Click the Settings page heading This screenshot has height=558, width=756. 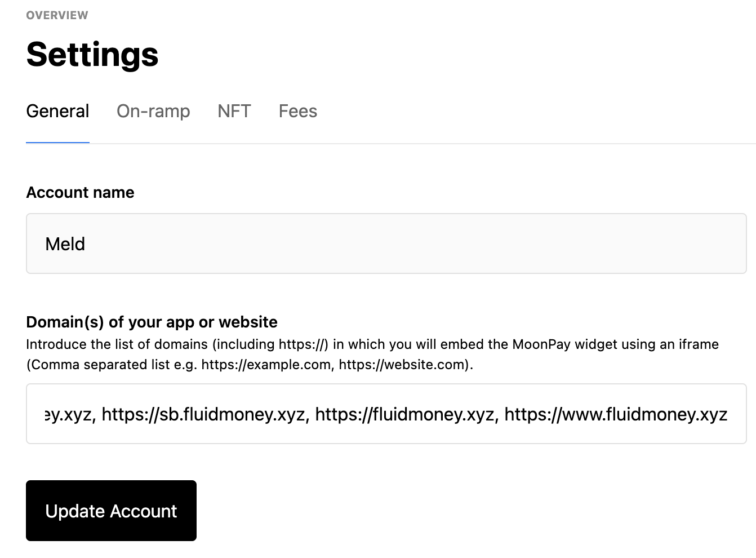point(92,55)
